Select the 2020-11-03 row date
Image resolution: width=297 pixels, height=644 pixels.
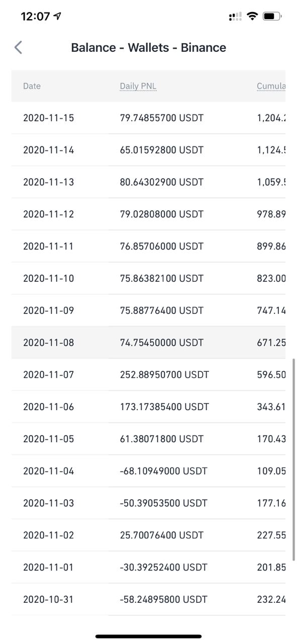pyautogui.click(x=48, y=503)
